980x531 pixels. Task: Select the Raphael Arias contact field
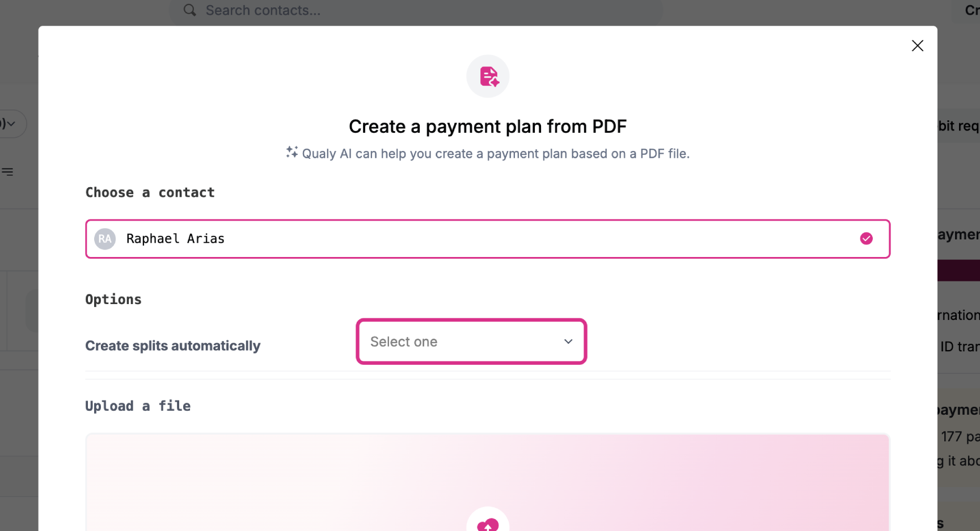488,239
